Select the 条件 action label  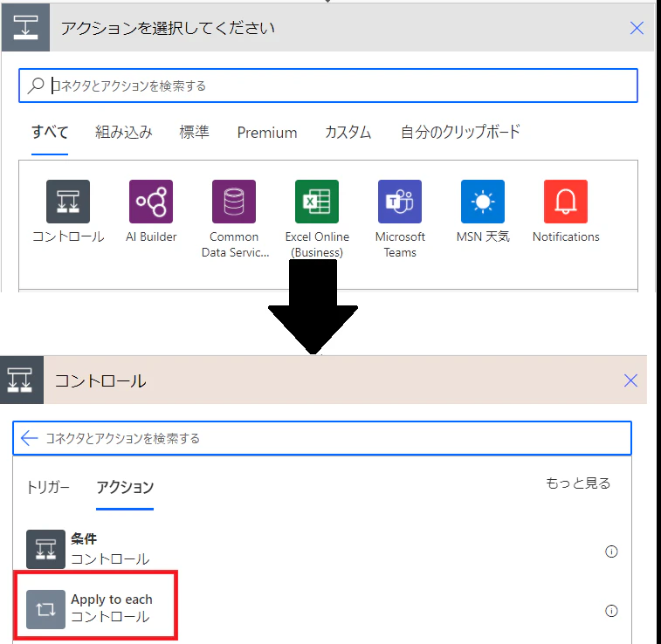click(x=84, y=538)
